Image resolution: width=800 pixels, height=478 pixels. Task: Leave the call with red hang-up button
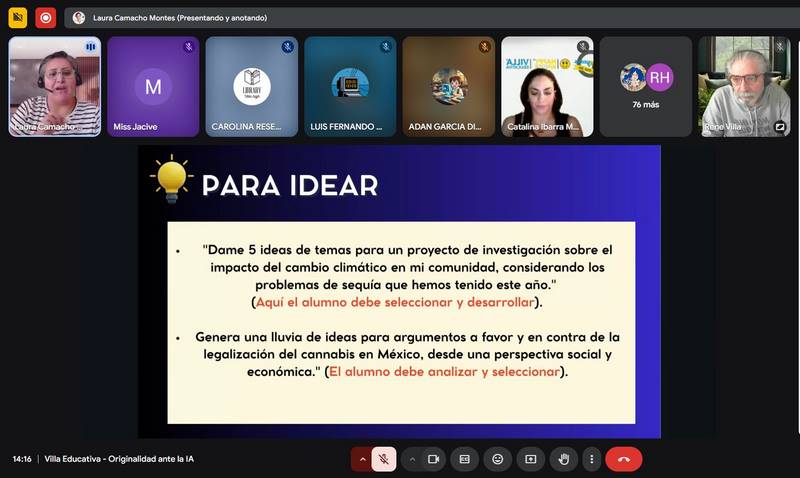pyautogui.click(x=623, y=459)
